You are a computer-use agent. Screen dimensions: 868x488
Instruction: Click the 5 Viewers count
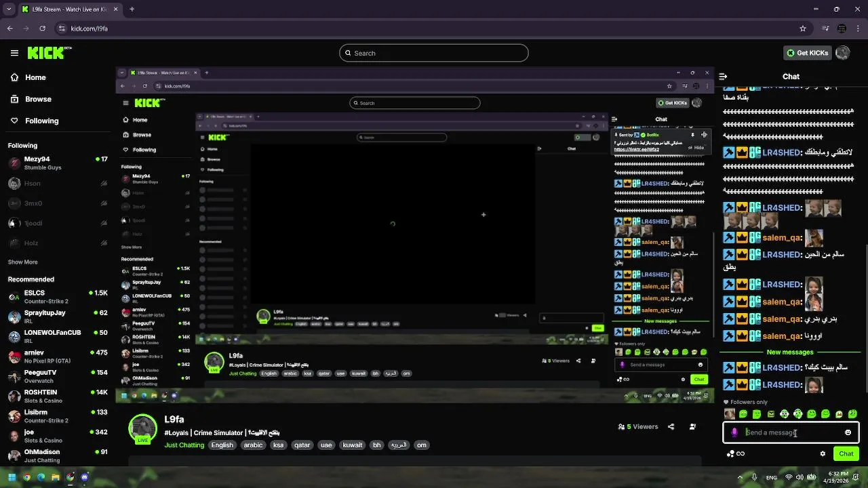[638, 427]
